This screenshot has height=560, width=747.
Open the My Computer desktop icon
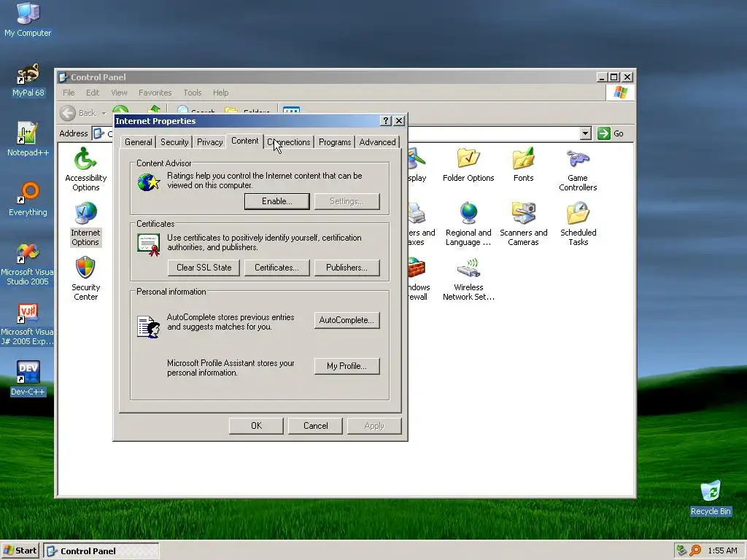[x=28, y=20]
